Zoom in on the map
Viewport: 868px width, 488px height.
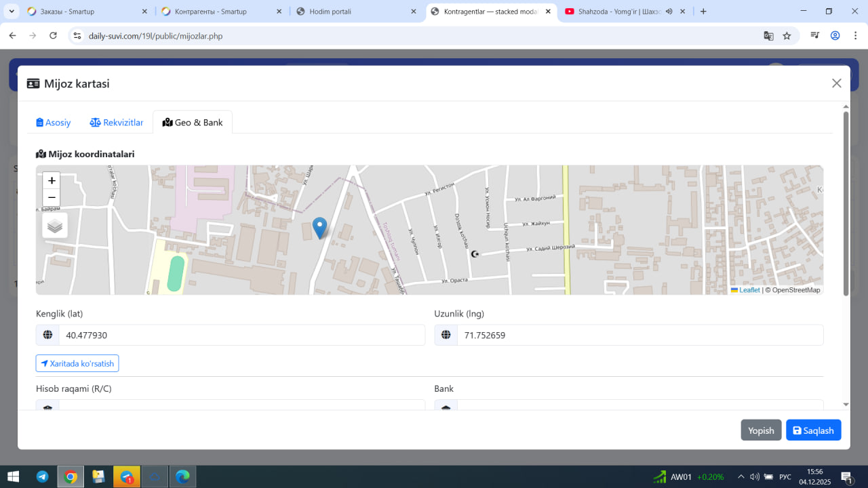(x=52, y=181)
